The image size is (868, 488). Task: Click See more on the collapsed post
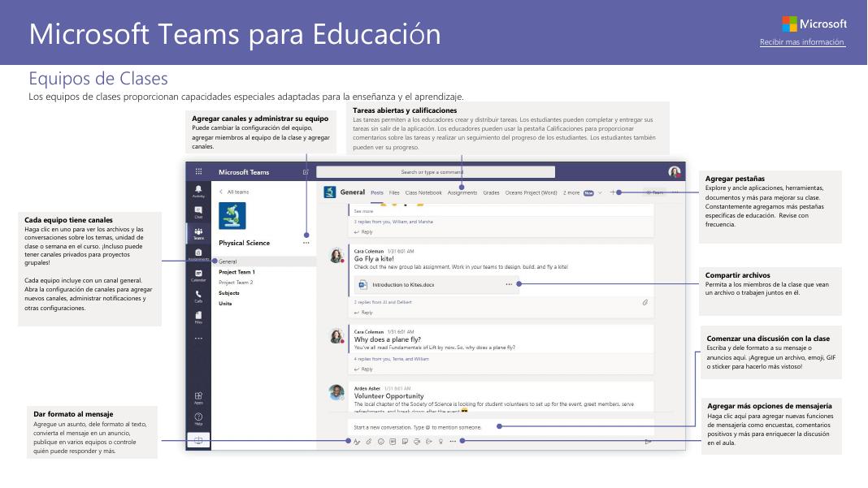[363, 211]
